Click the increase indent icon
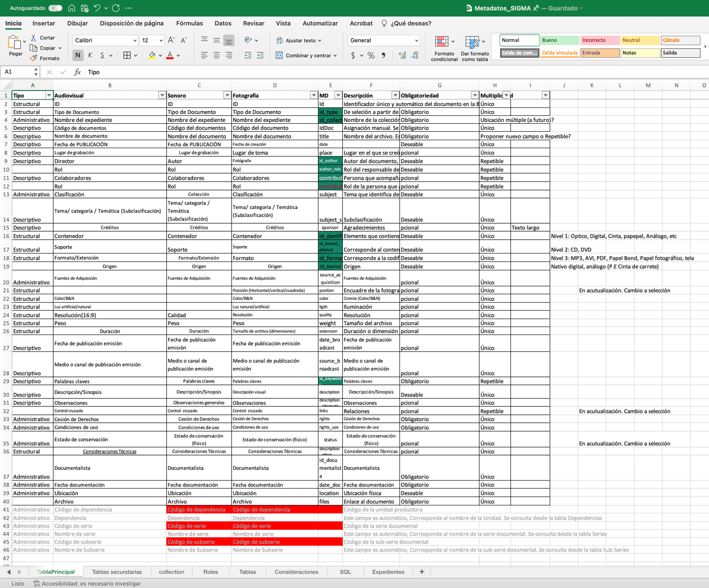Image resolution: width=709 pixels, height=588 pixels. click(x=260, y=55)
